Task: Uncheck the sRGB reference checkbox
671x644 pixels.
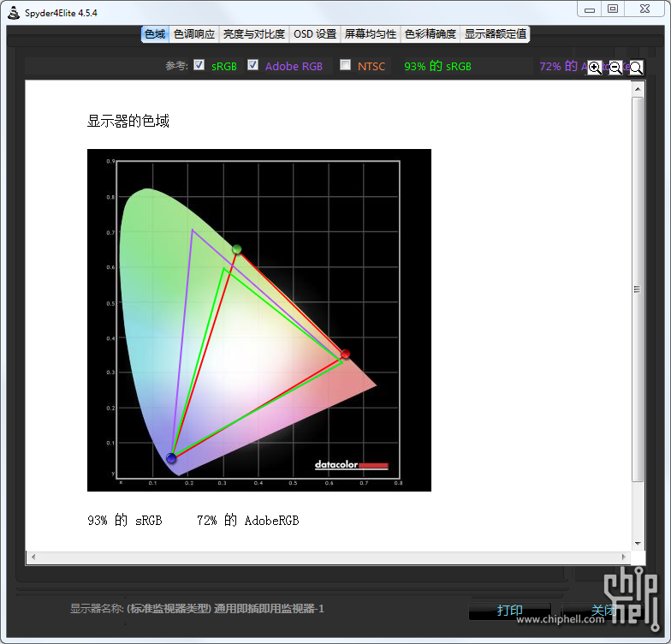Action: (199, 65)
